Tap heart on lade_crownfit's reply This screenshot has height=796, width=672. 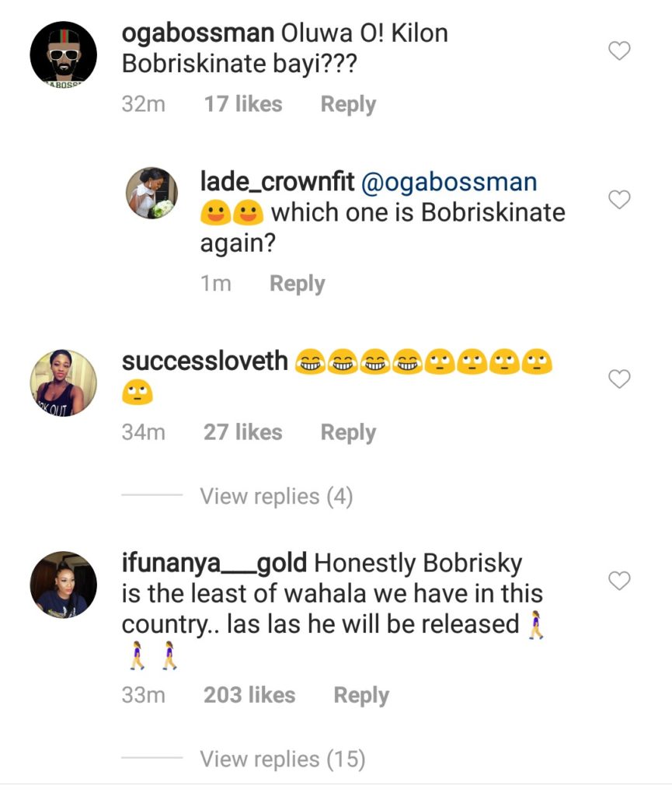coord(618,201)
